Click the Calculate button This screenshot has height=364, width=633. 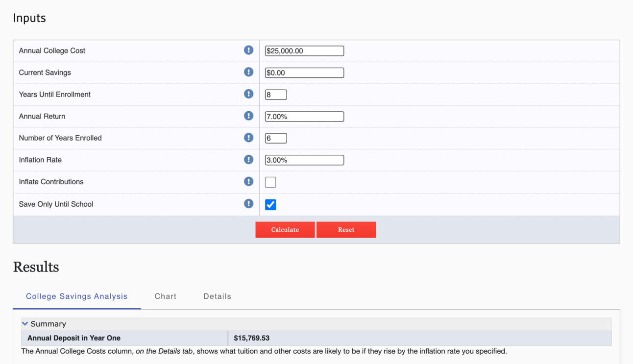coord(285,230)
